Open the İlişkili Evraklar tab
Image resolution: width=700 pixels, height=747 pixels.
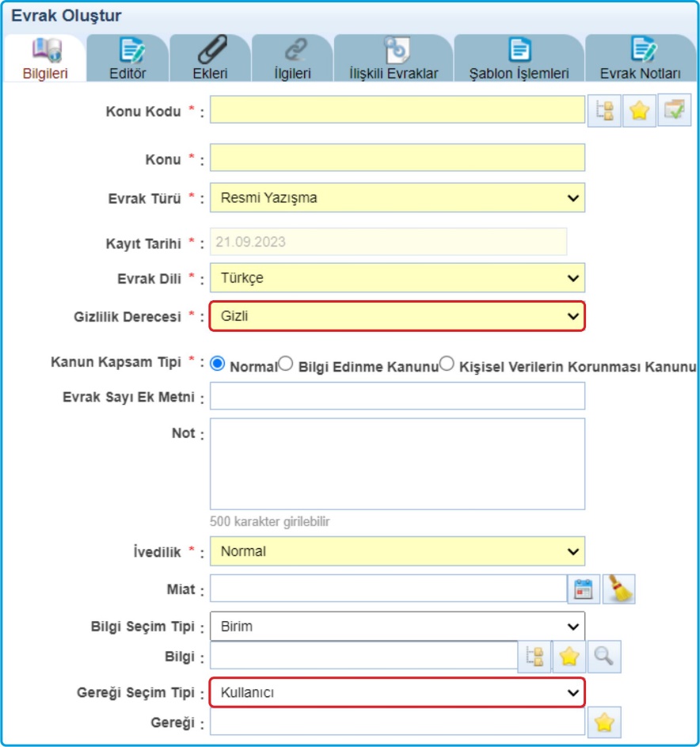pyautogui.click(x=394, y=58)
